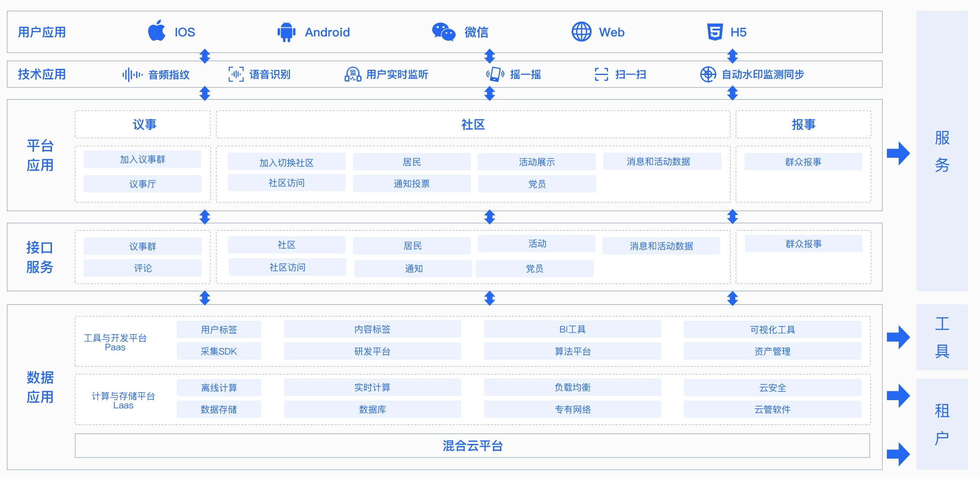Viewport: 980px width, 479px height.
Task: Click the 云安全 box
Action: (772, 388)
